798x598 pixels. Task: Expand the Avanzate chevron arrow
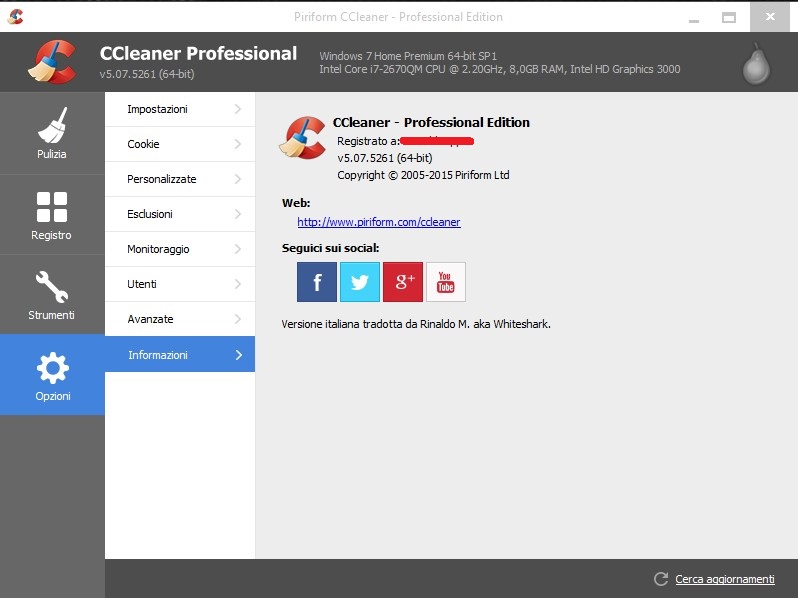pyautogui.click(x=238, y=319)
